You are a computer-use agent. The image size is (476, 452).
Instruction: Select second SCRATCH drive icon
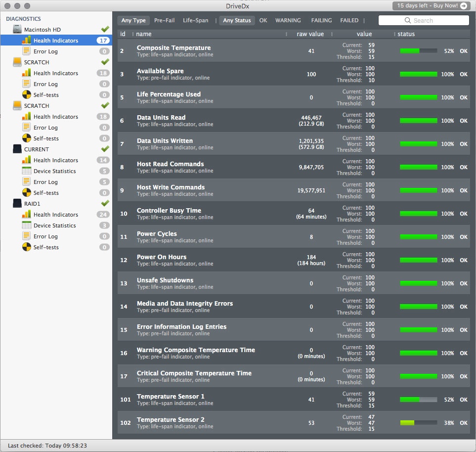coord(17,106)
